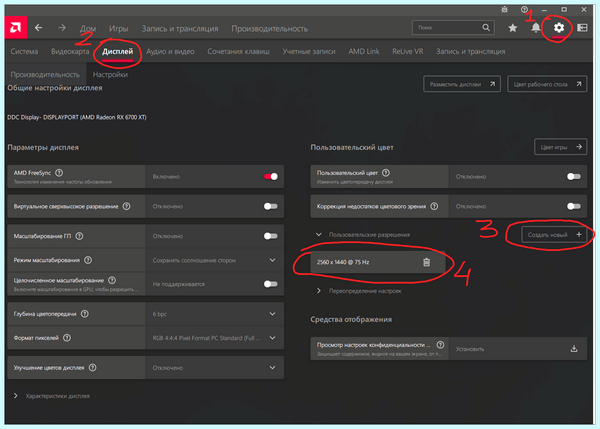
Task: Click Цвет рабочего стола button
Action: [x=547, y=84]
